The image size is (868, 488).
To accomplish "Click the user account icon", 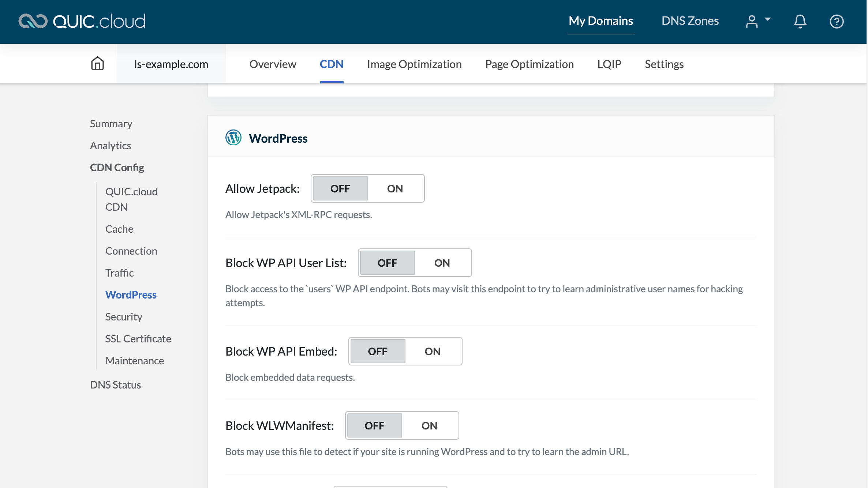I will point(752,21).
